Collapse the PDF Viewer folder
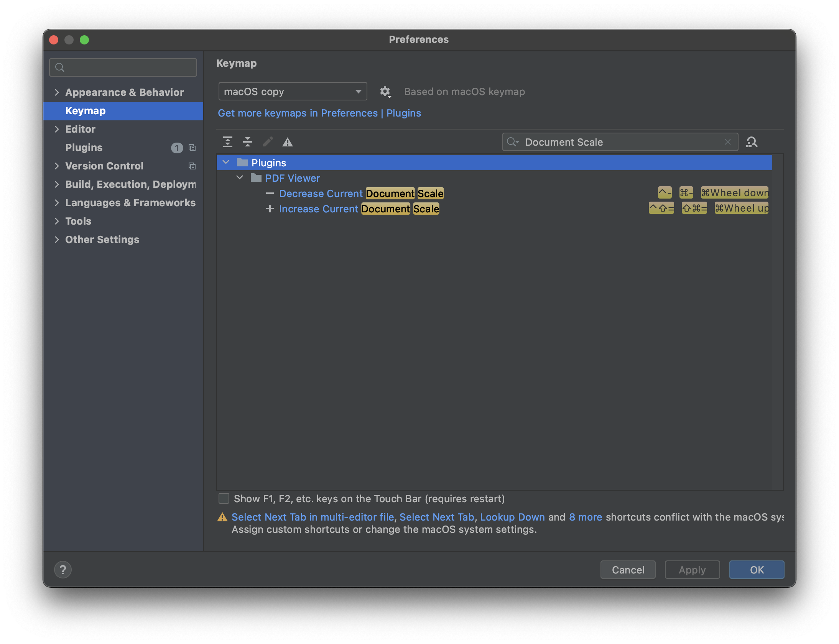 pyautogui.click(x=240, y=177)
